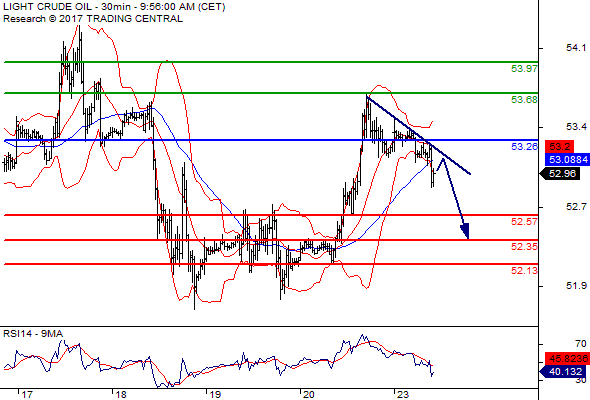The width and height of the screenshot is (590, 400).
Task: Click the red support label 52.35
Action: (x=524, y=246)
